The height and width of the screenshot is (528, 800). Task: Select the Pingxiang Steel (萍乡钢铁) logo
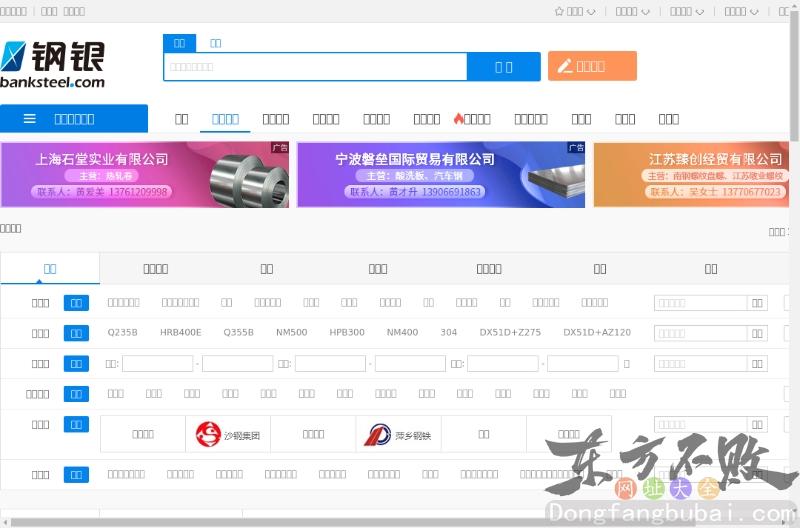pos(398,435)
